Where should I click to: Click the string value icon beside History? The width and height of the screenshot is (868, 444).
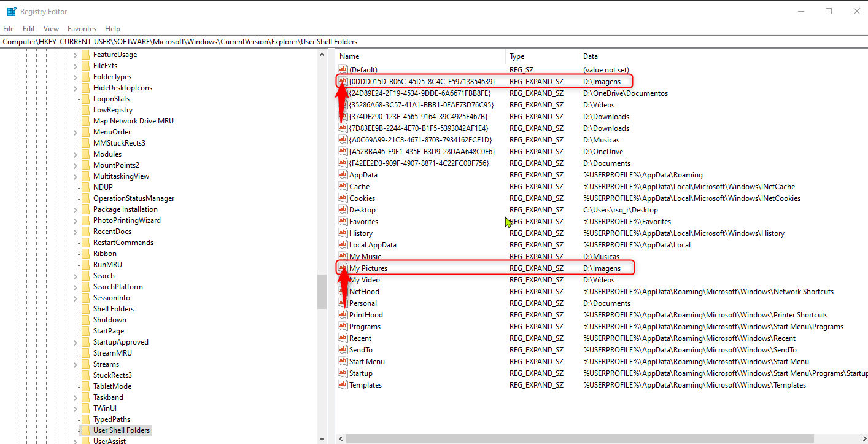tap(343, 233)
